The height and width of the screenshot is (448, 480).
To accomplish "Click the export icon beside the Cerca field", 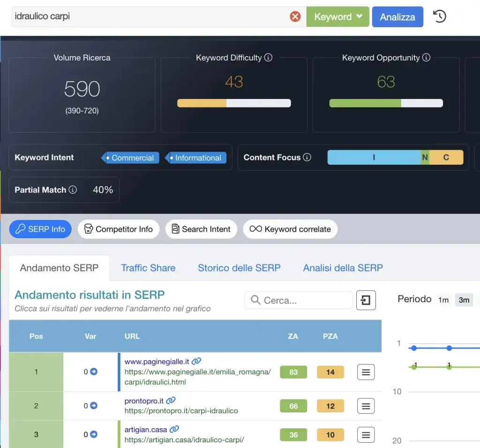I will 366,300.
